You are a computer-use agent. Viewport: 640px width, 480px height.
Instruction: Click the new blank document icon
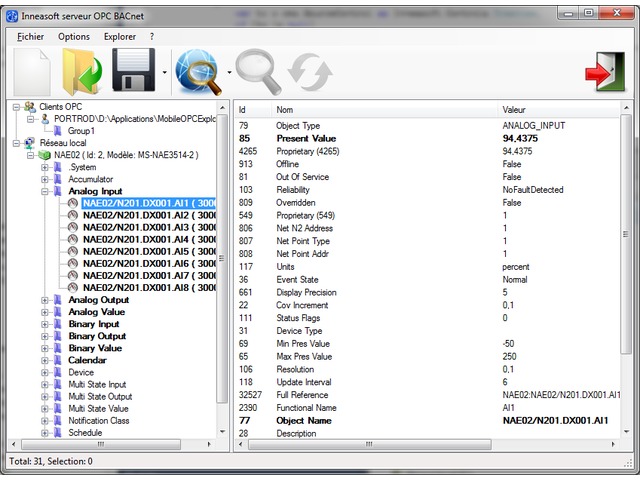[30, 71]
